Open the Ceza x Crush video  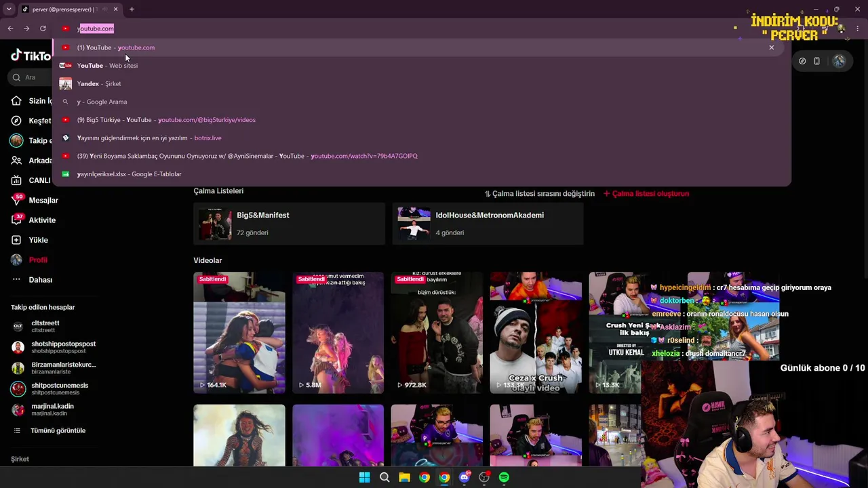[x=536, y=333]
